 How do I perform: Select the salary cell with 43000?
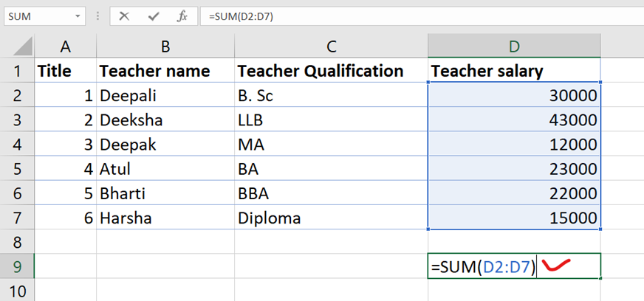(514, 120)
